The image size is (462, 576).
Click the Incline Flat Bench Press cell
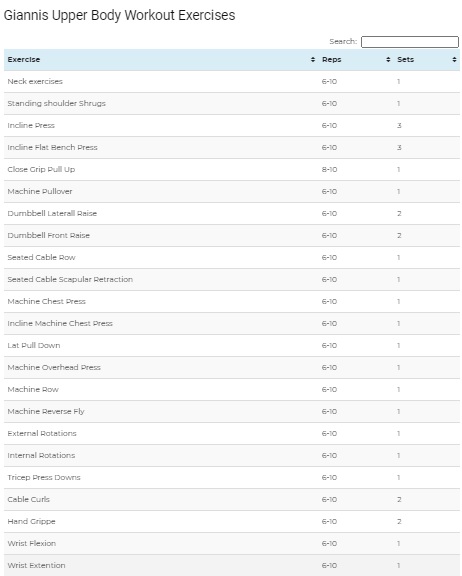click(161, 148)
